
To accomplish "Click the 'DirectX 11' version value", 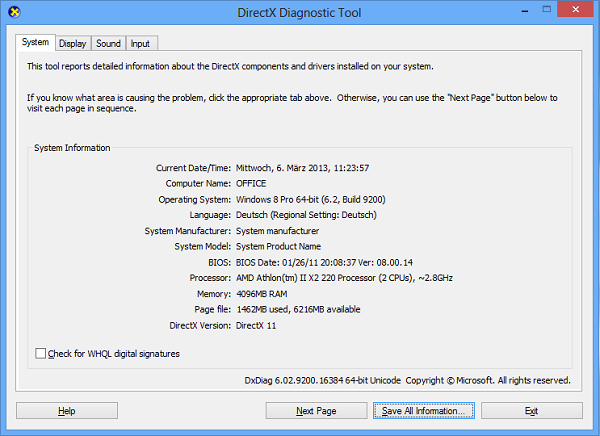I will tap(256, 326).
